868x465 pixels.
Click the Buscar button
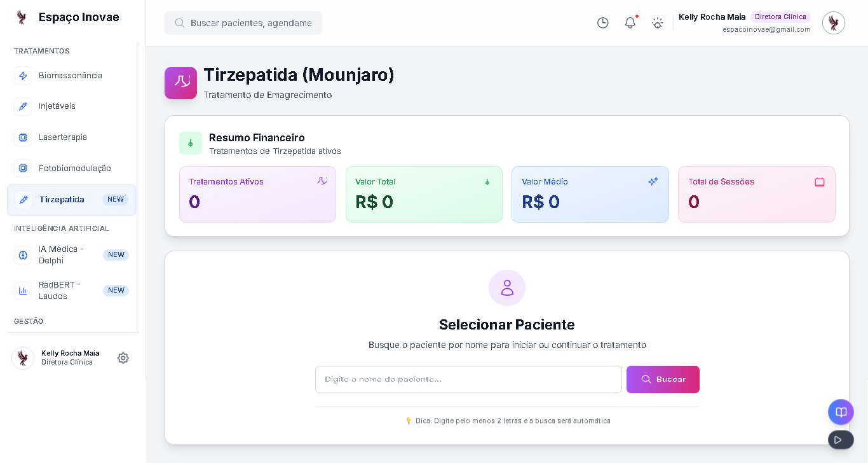(x=663, y=380)
